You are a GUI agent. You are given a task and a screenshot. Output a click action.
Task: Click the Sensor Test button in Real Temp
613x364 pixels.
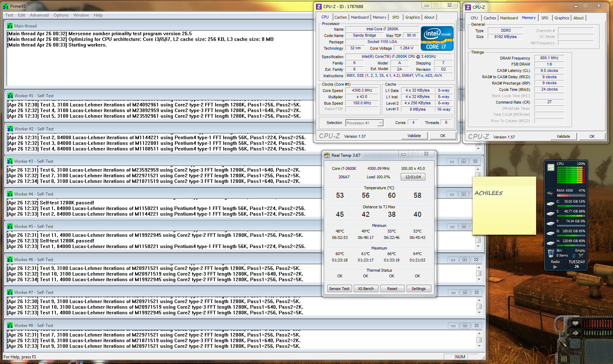[x=339, y=289]
